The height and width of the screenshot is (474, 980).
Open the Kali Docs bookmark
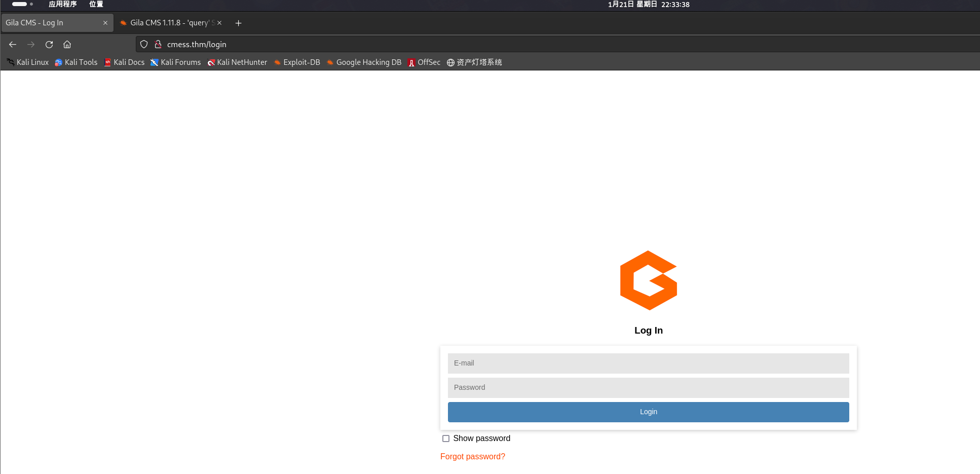pos(124,62)
